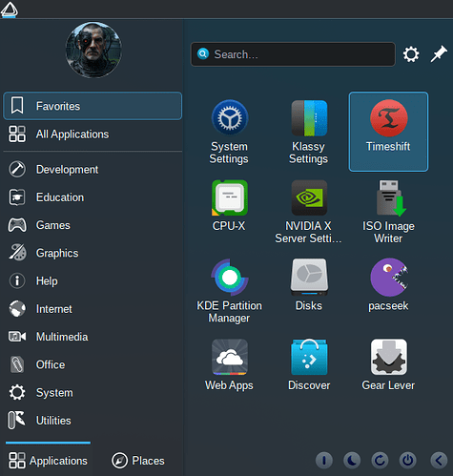453x476 pixels.
Task: Open the Utilities category
Action: (93, 421)
